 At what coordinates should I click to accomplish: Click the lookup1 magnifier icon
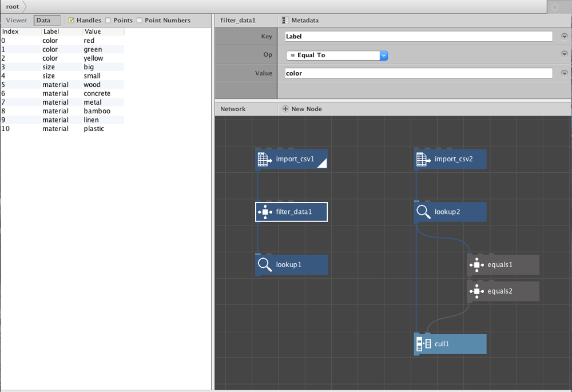click(265, 264)
